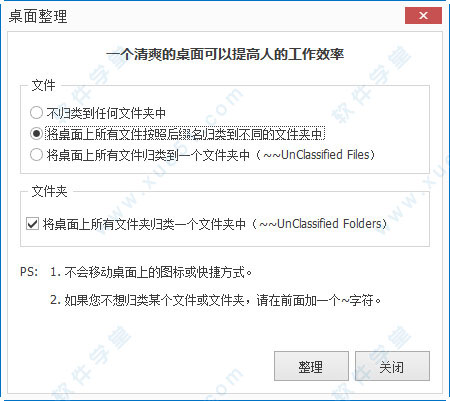Click the 文件 group box header
The height and width of the screenshot is (401, 450).
tap(43, 85)
